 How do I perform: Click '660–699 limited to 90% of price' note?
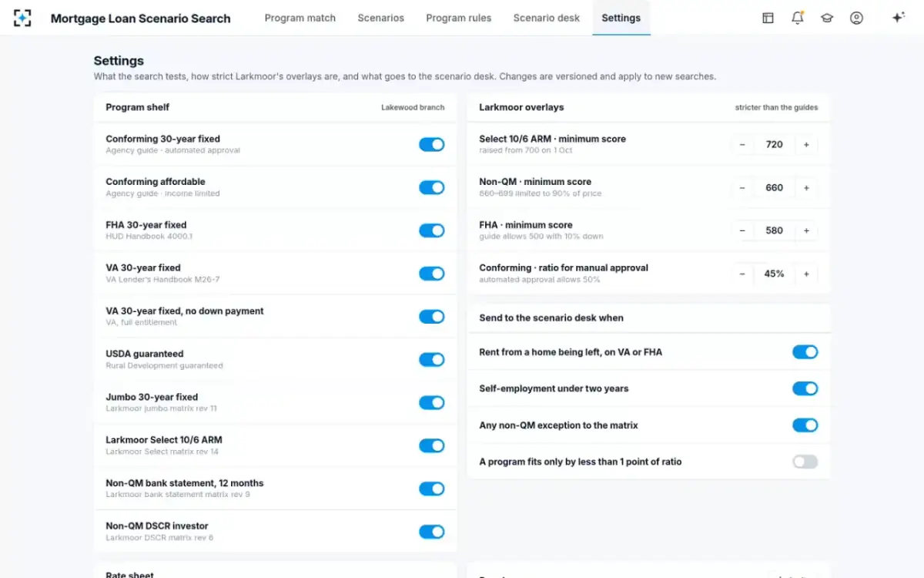point(541,193)
